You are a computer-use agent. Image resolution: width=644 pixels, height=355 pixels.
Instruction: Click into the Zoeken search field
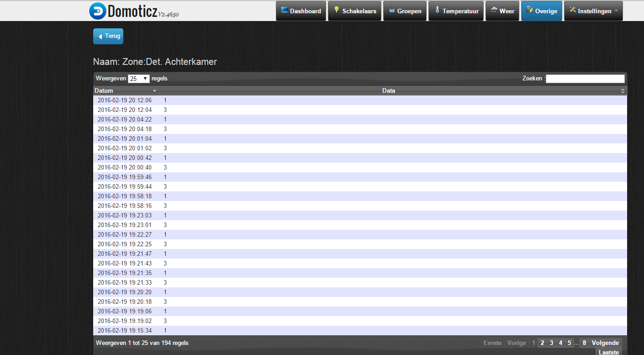pos(585,79)
